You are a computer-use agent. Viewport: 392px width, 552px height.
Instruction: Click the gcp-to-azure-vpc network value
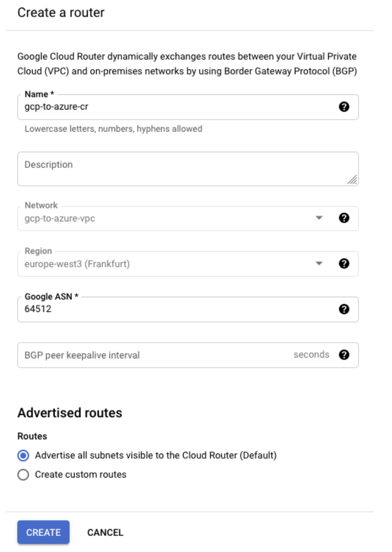60,218
